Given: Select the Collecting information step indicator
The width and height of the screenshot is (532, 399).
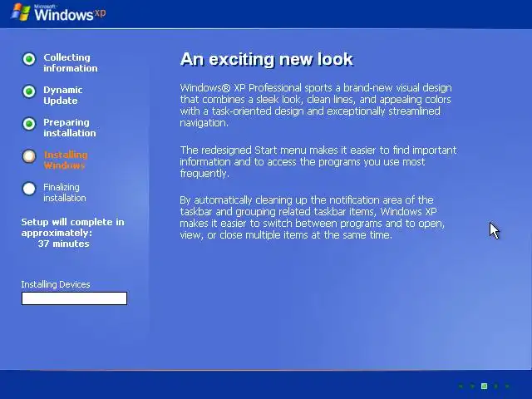Looking at the screenshot, I should [29, 59].
